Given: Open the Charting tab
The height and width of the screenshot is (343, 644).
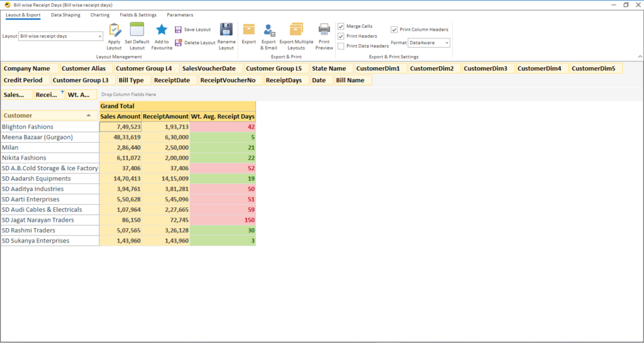Looking at the screenshot, I should coord(99,14).
